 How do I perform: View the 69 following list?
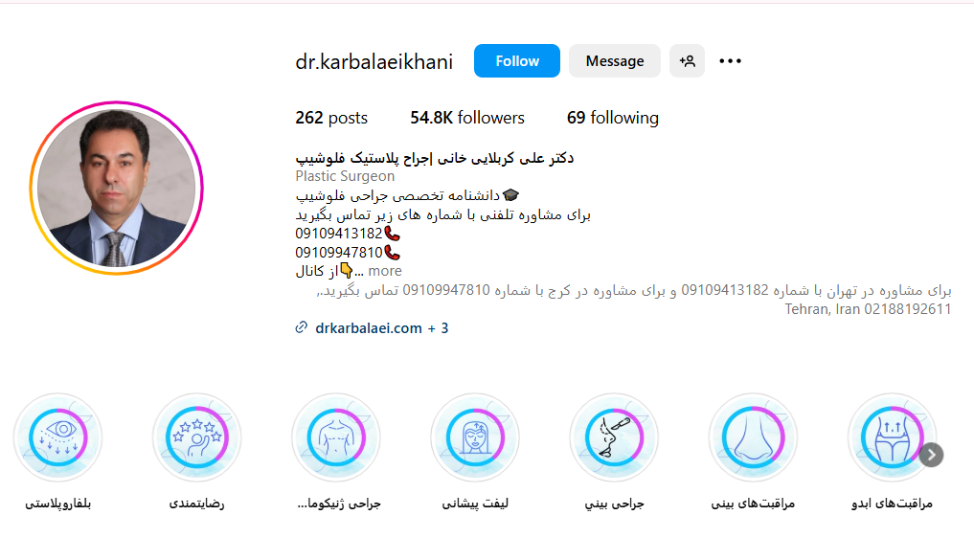pos(613,118)
